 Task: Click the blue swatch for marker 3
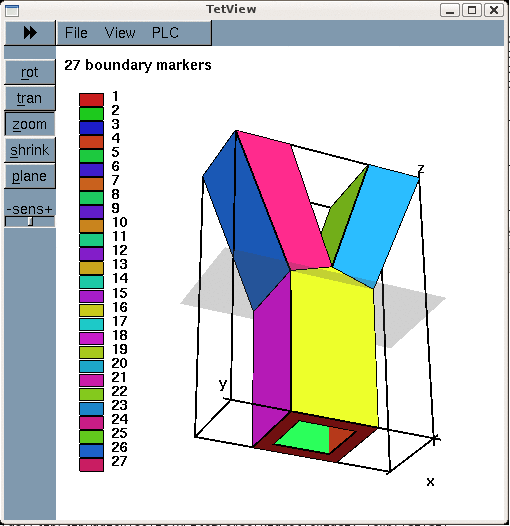click(x=91, y=128)
